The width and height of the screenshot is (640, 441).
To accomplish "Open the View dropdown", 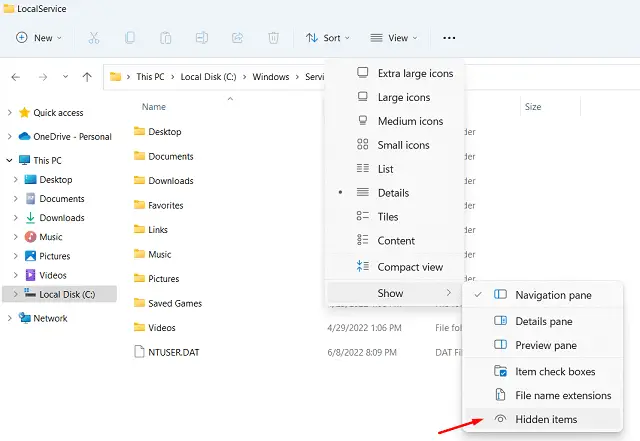I will pyautogui.click(x=394, y=38).
